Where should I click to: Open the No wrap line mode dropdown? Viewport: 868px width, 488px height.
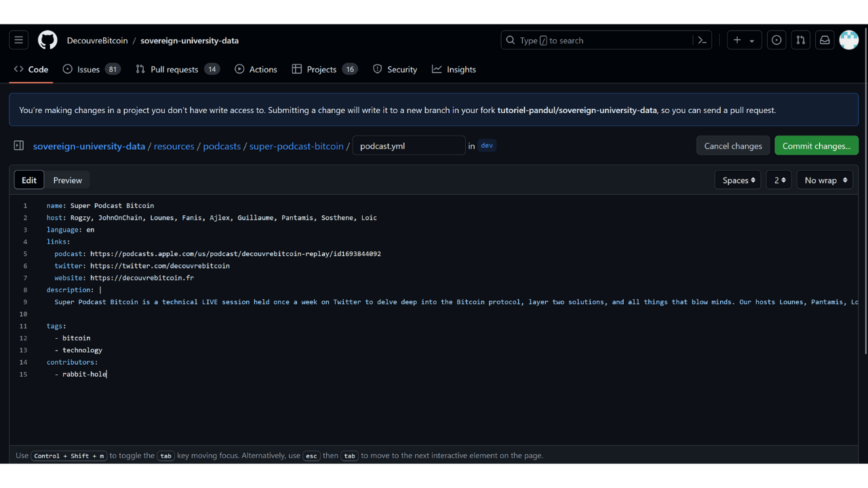pos(825,180)
